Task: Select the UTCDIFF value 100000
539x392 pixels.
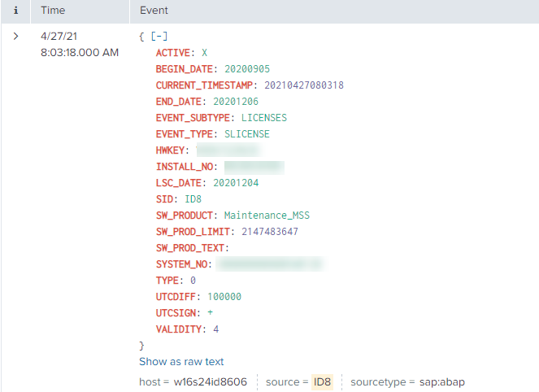Action: point(224,297)
